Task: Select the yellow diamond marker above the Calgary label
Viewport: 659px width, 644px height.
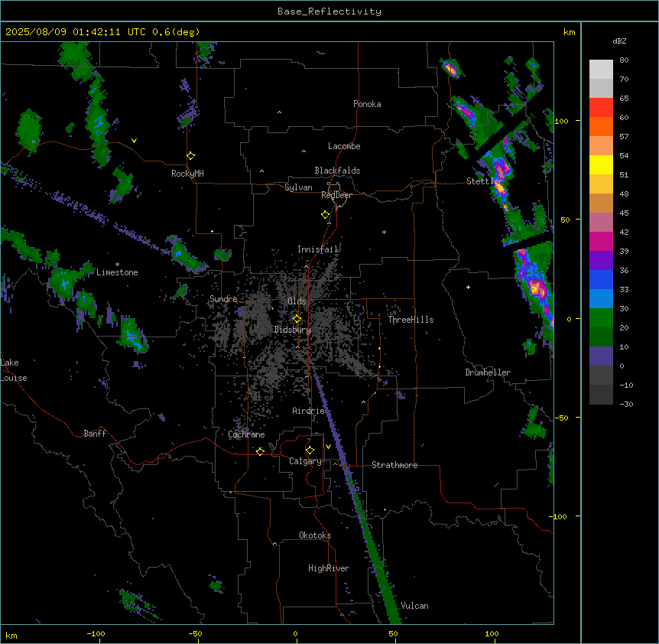Action: tap(310, 450)
